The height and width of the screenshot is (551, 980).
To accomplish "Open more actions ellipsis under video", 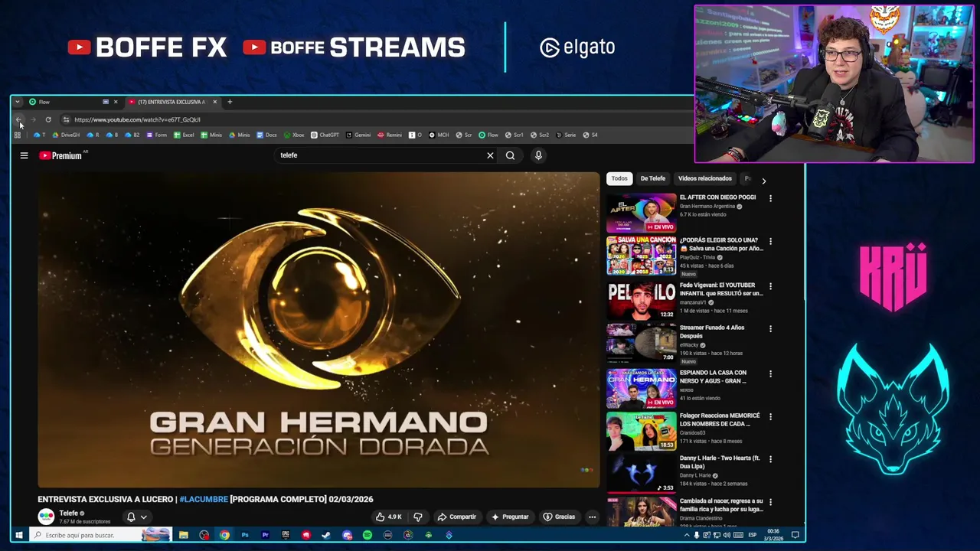I will (592, 517).
